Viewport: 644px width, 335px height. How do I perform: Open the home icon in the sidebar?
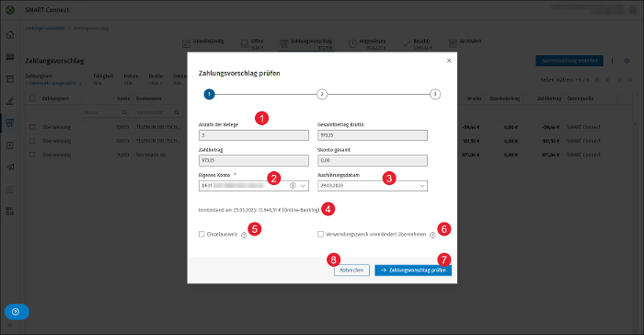click(10, 35)
